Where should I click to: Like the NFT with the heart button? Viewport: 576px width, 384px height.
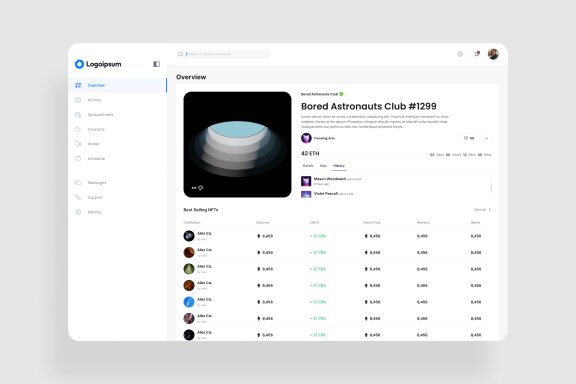pyautogui.click(x=469, y=138)
